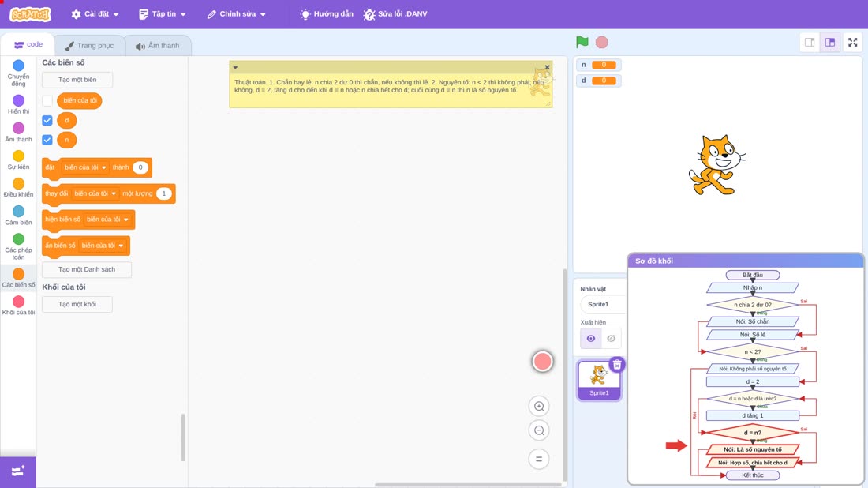The width and height of the screenshot is (868, 488).
Task: Click the red stop button
Action: pyautogui.click(x=602, y=42)
